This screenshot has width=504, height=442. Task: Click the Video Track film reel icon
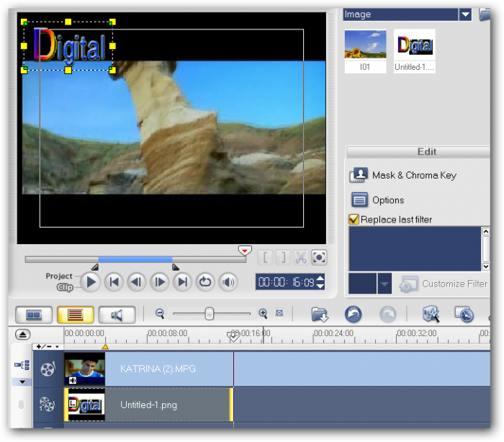pos(48,369)
